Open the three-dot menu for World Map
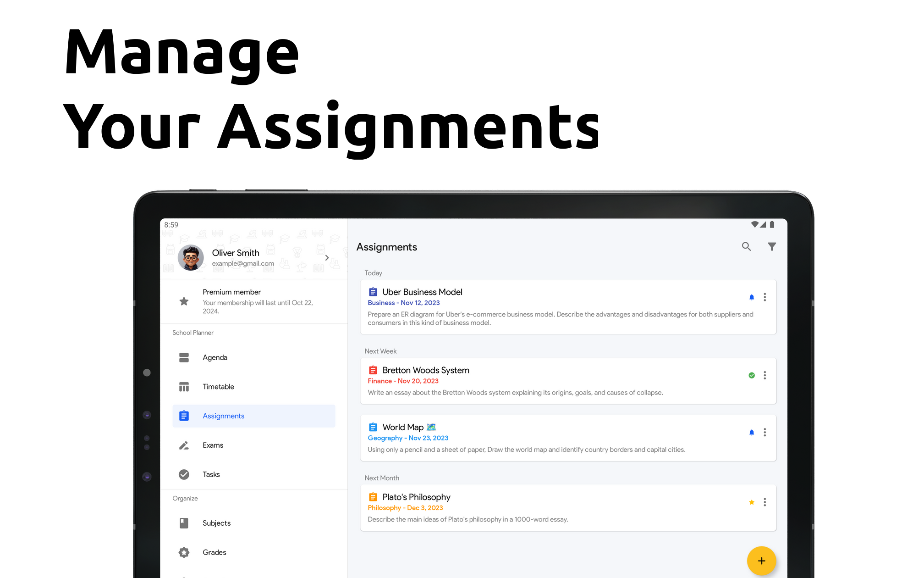The height and width of the screenshot is (578, 924). pyautogui.click(x=764, y=433)
